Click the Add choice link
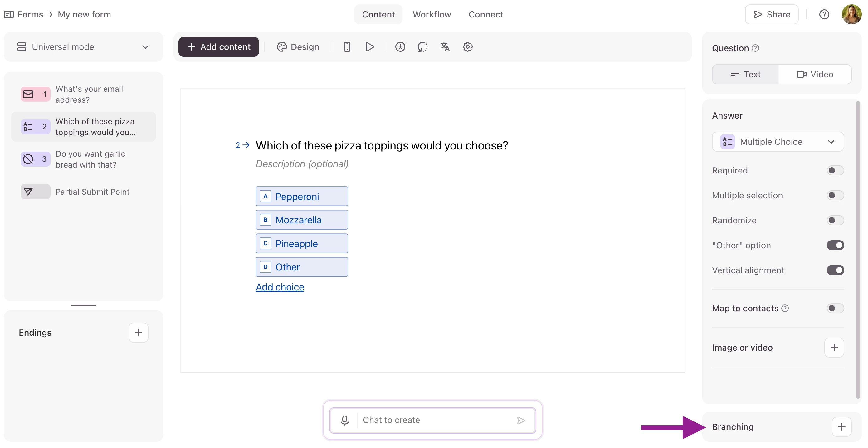This screenshot has width=868, height=448. pyautogui.click(x=280, y=287)
